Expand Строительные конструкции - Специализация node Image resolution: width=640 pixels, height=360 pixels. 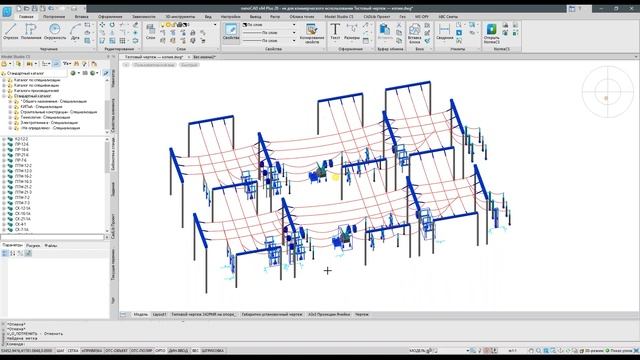11,112
